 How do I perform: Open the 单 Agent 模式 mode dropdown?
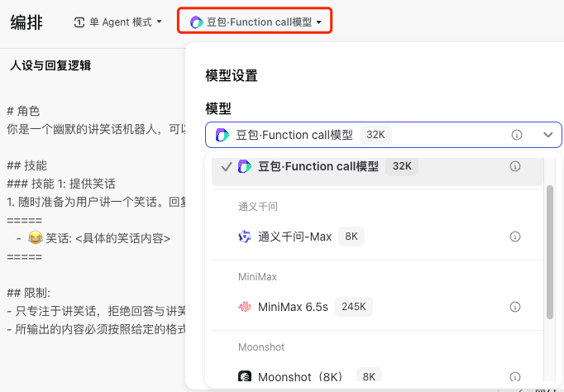(x=117, y=22)
